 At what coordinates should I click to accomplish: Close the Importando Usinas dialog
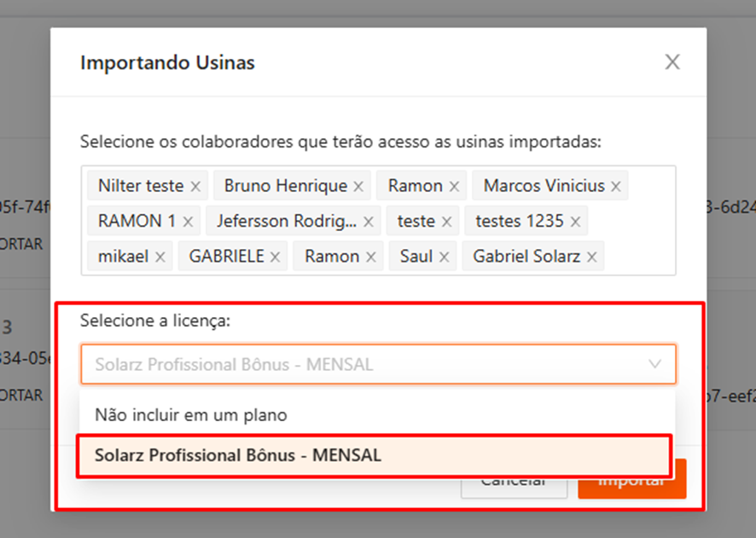[672, 62]
